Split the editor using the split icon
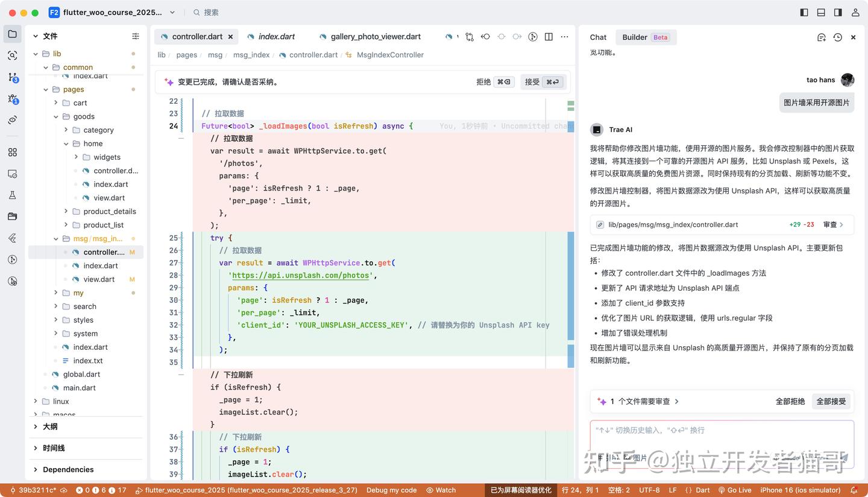The image size is (868, 497). coord(549,37)
